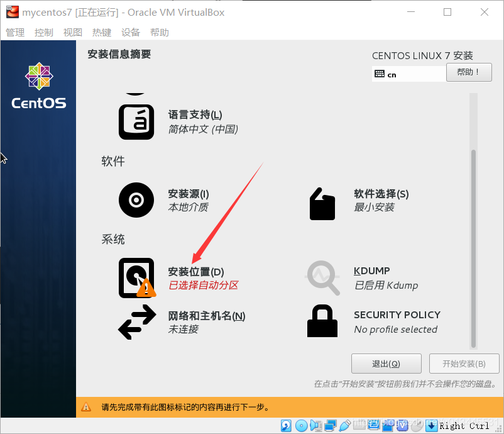Click the 帮助! help button
The width and height of the screenshot is (504, 434).
pos(469,72)
